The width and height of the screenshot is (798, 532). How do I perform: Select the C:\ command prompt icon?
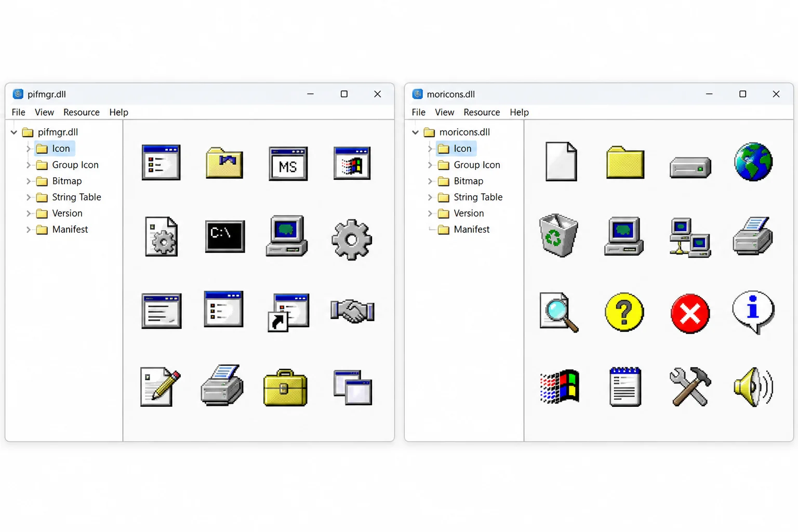(225, 237)
